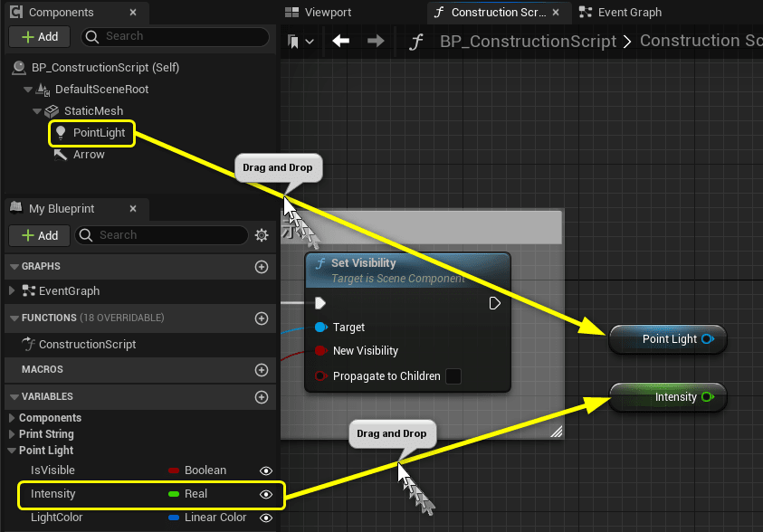763x532 pixels.
Task: Click BP_ConstructionScript in the breadcrumb path
Action: (x=531, y=41)
